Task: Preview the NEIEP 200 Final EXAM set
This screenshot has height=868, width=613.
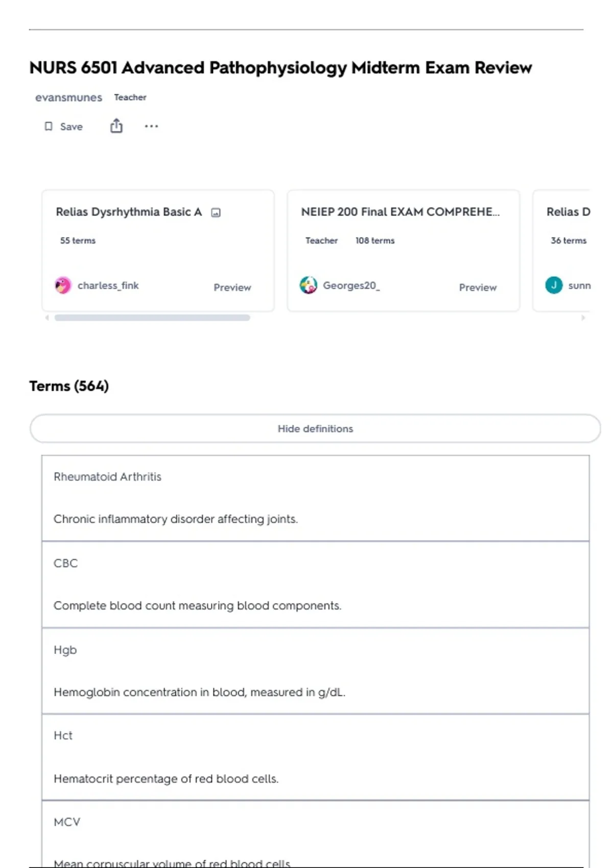Action: coord(478,287)
